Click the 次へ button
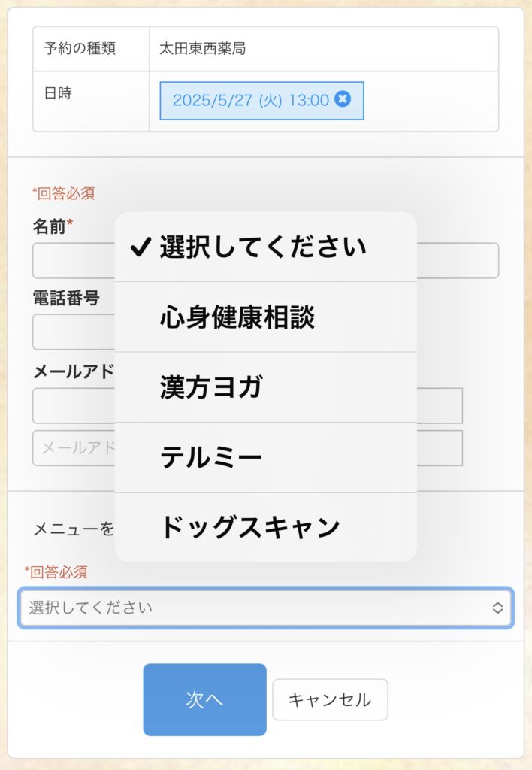 pyautogui.click(x=204, y=699)
